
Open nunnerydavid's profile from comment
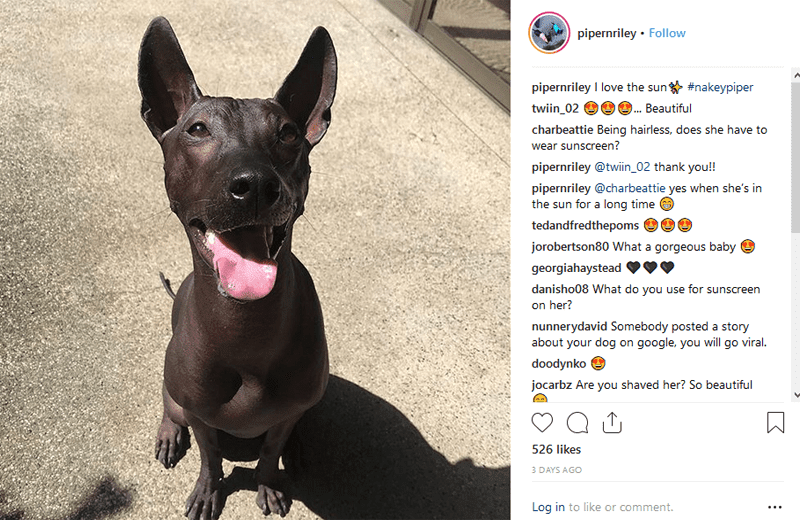(569, 327)
